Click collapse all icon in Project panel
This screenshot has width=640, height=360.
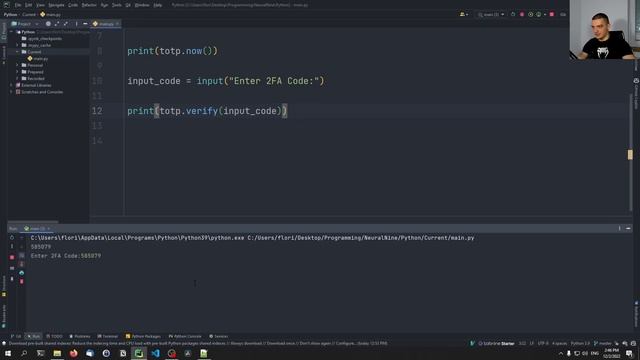point(66,24)
